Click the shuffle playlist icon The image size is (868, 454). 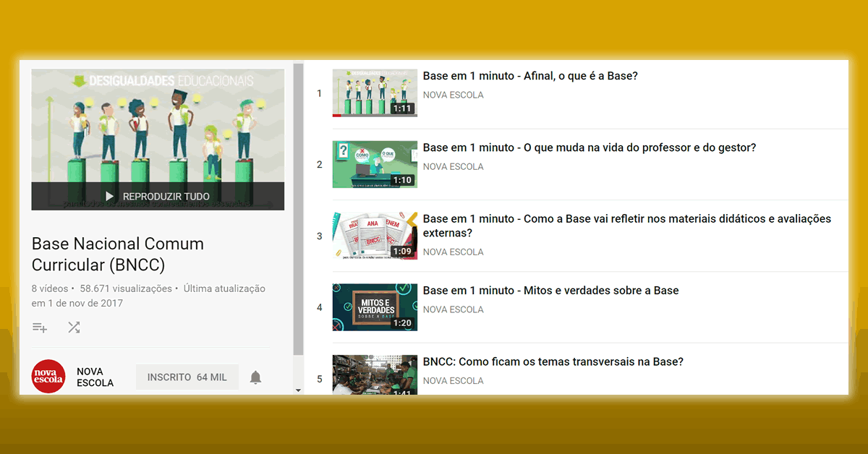pos(74,327)
